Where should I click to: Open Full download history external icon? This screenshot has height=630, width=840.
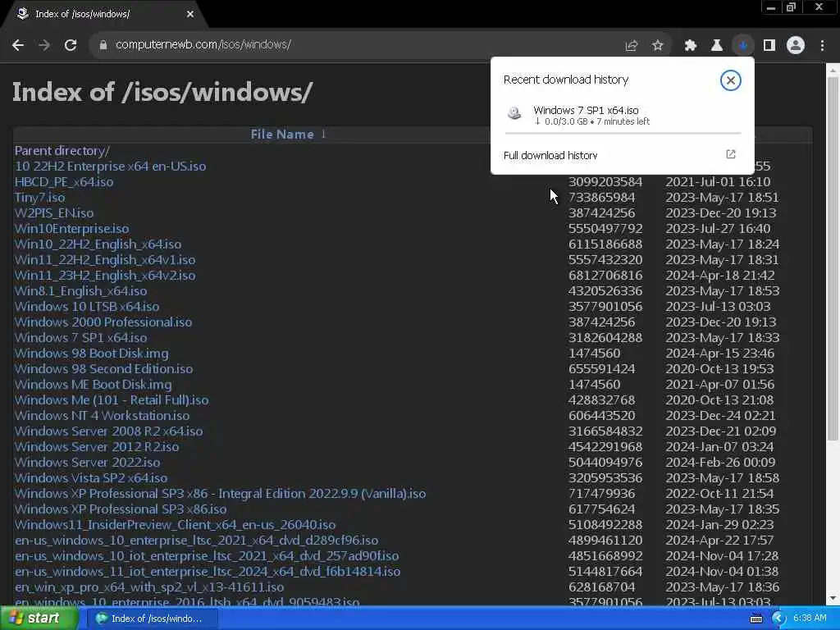coord(730,154)
